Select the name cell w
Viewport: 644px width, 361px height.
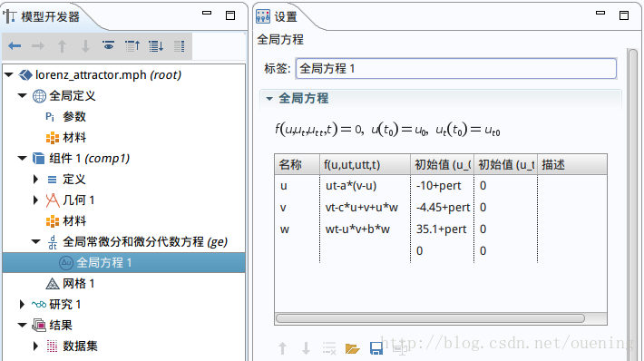click(297, 229)
